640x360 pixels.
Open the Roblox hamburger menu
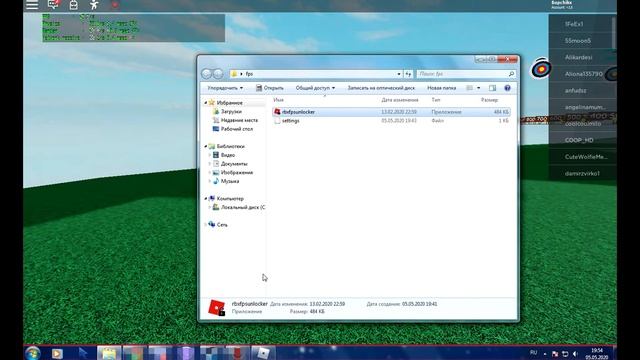point(32,4)
